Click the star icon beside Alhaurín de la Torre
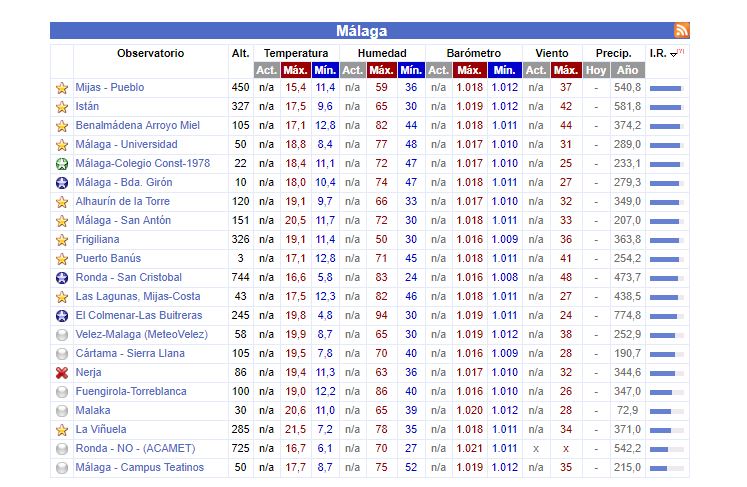The width and height of the screenshot is (747, 487). point(62,202)
